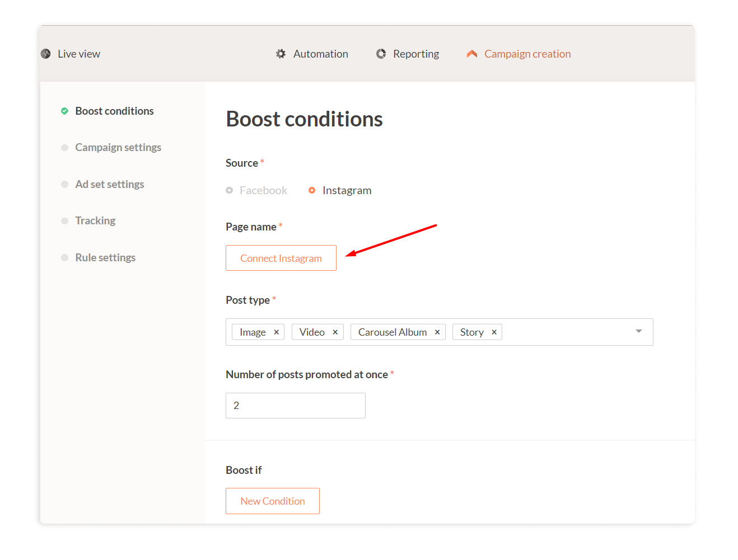Screen dimensions: 738x560
Task: Select the Instagram source radio button
Action: pos(312,190)
